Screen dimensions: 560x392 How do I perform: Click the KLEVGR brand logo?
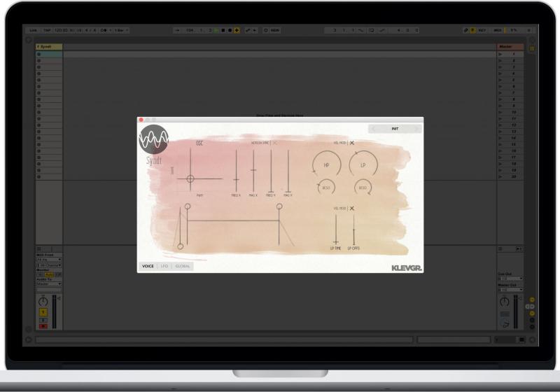coord(407,267)
